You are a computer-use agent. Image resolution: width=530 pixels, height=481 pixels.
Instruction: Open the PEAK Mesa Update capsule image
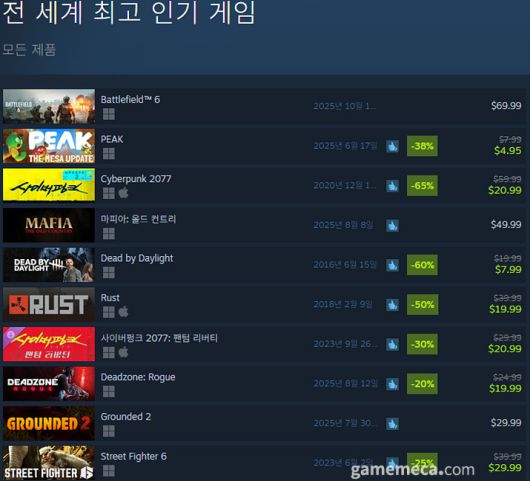[x=49, y=146]
